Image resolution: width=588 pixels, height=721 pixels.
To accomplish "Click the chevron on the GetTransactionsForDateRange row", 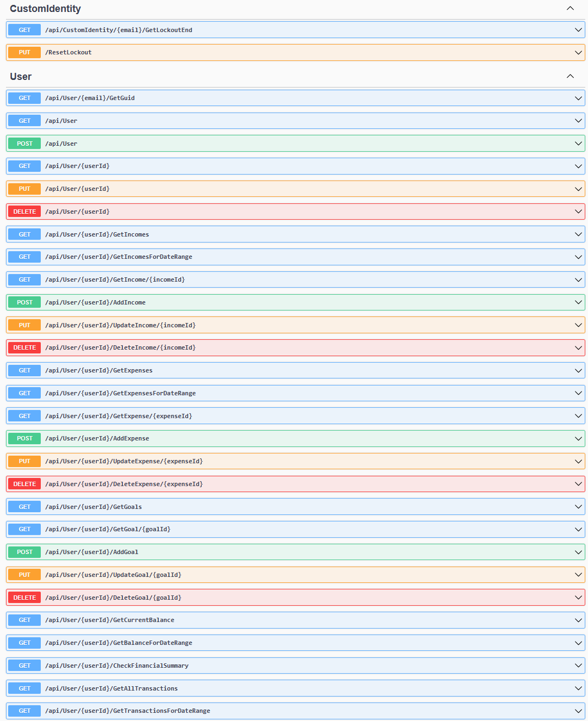I will [x=578, y=711].
